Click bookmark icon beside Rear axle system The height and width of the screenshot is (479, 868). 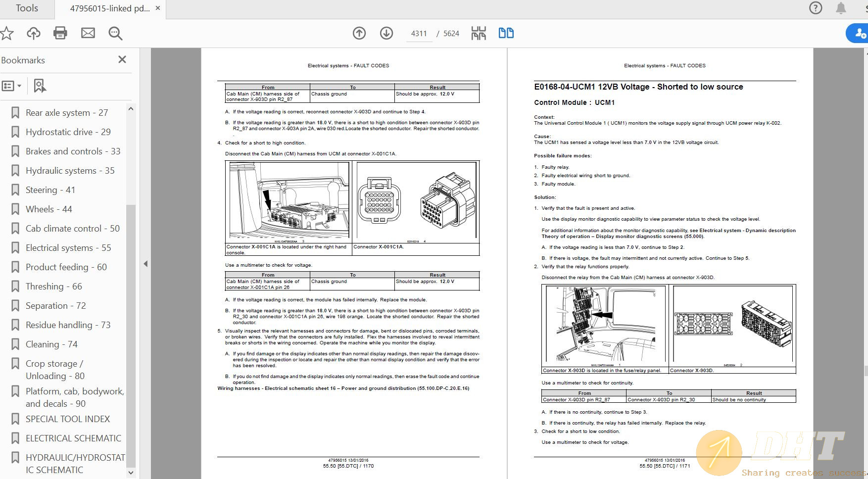click(x=15, y=113)
